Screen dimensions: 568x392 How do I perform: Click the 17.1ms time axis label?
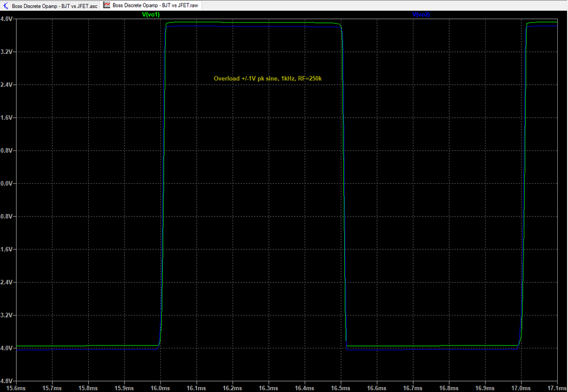[558, 388]
